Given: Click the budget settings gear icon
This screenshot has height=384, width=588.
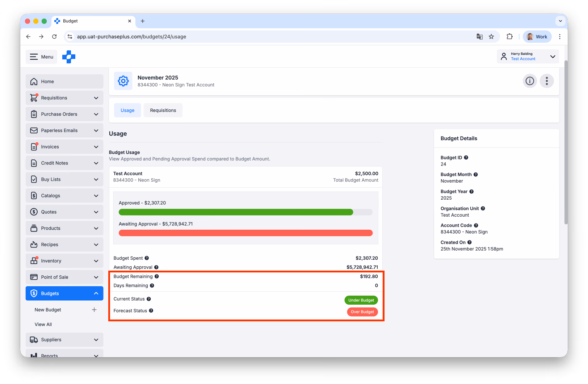Looking at the screenshot, I should pos(123,81).
